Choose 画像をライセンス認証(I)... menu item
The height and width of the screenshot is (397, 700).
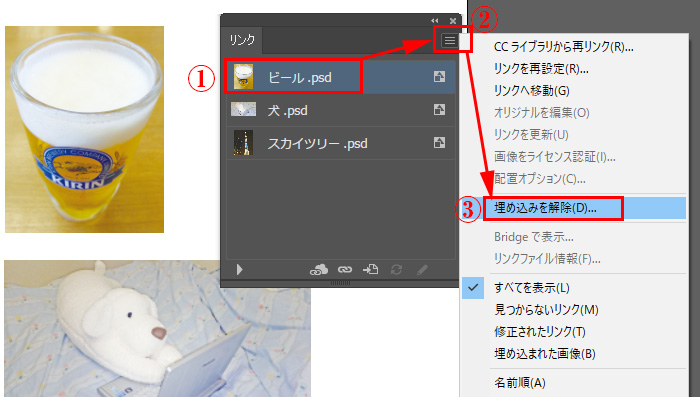[x=555, y=156]
